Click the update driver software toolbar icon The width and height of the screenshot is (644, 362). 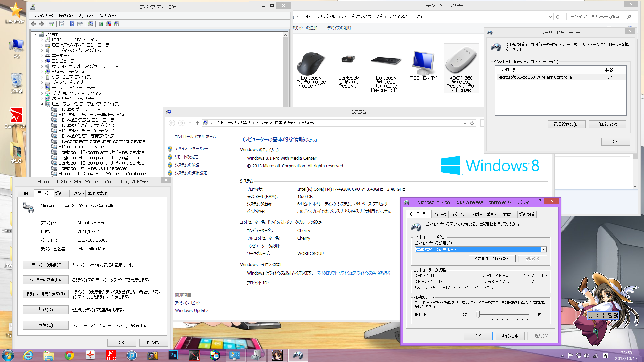pos(101,24)
